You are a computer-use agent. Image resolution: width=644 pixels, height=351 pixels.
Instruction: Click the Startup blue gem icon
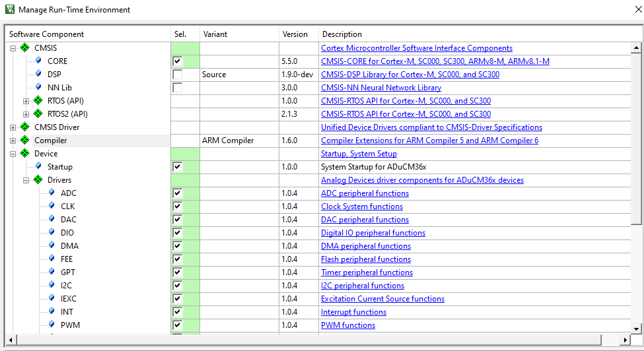(38, 166)
